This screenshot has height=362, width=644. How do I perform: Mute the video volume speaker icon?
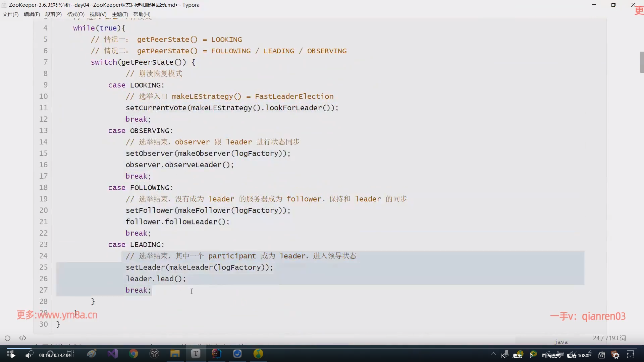click(29, 355)
